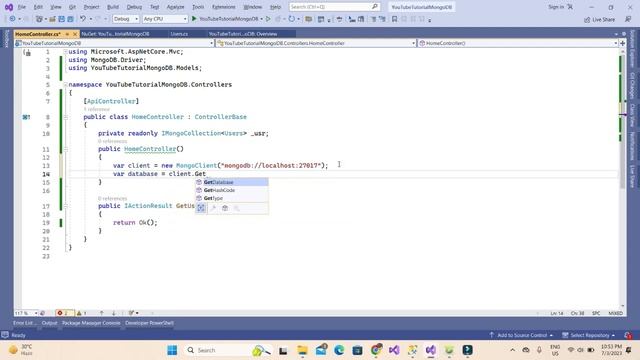The width and height of the screenshot is (640, 360).
Task: Click the navigate backward icon
Action: [12, 19]
